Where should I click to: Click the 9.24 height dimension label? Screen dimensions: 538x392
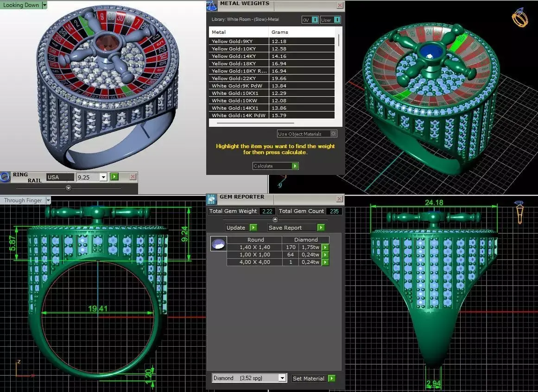184,233
